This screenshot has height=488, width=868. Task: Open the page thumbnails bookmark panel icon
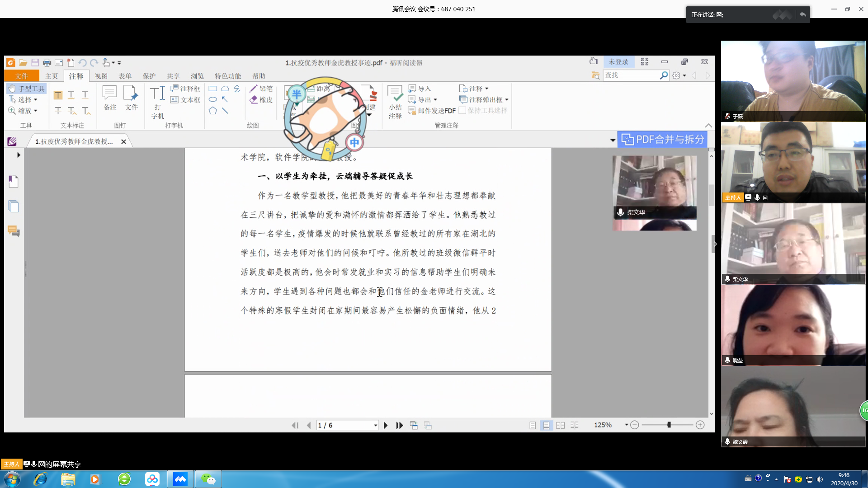point(14,182)
